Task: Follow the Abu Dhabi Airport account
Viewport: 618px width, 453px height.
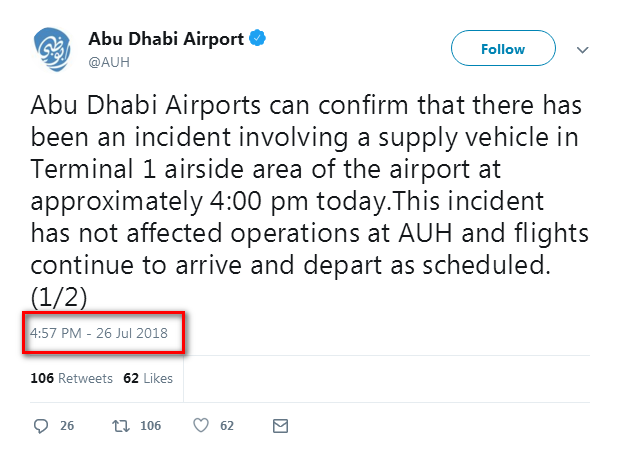Action: point(502,48)
